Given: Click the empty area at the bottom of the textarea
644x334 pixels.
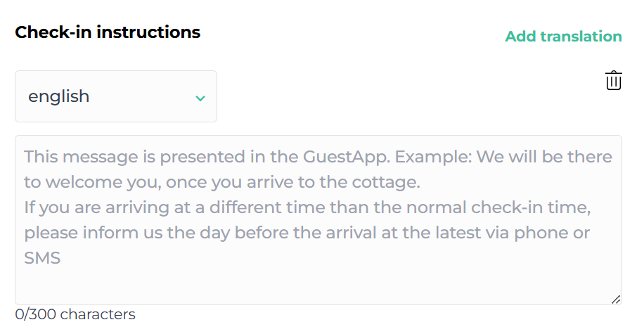Looking at the screenshot, I should (318, 286).
